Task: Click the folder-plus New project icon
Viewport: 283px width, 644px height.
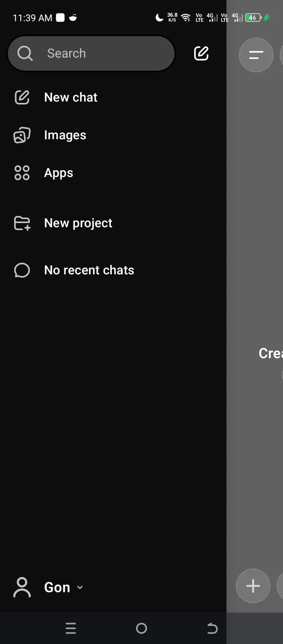Action: tap(22, 223)
